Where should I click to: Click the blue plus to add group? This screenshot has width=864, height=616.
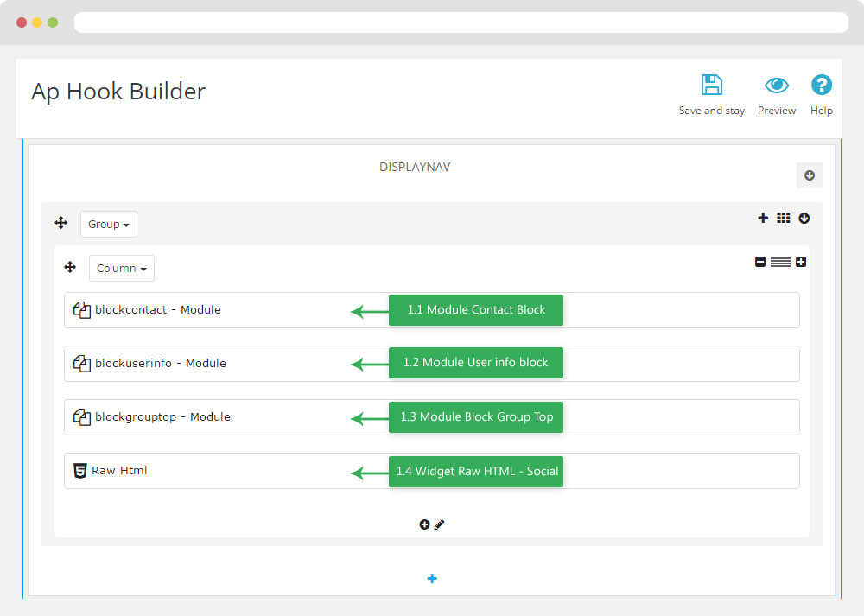[x=432, y=579]
